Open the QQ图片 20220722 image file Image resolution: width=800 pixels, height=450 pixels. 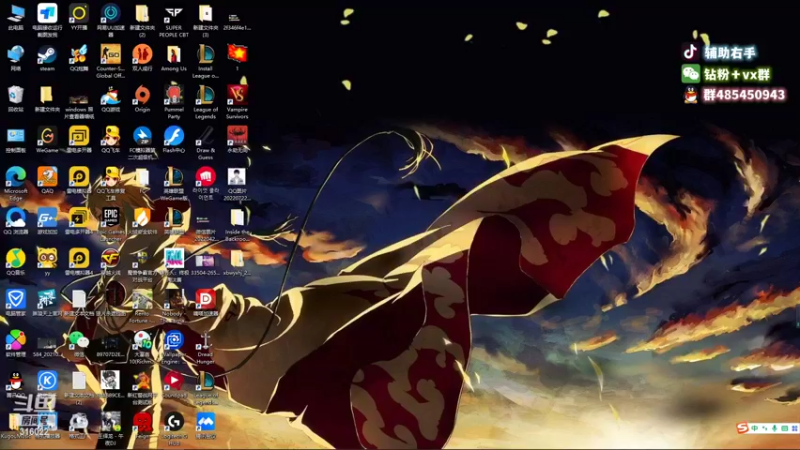(x=237, y=184)
